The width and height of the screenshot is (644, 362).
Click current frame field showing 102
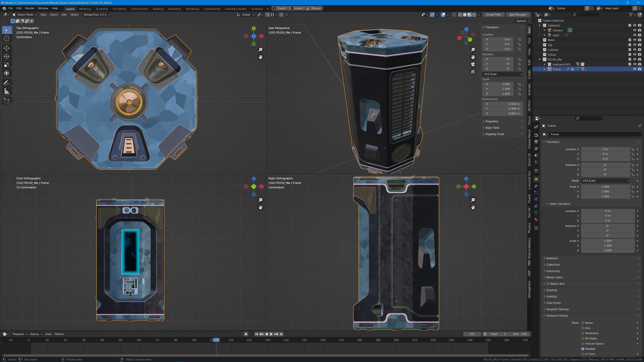point(472,334)
